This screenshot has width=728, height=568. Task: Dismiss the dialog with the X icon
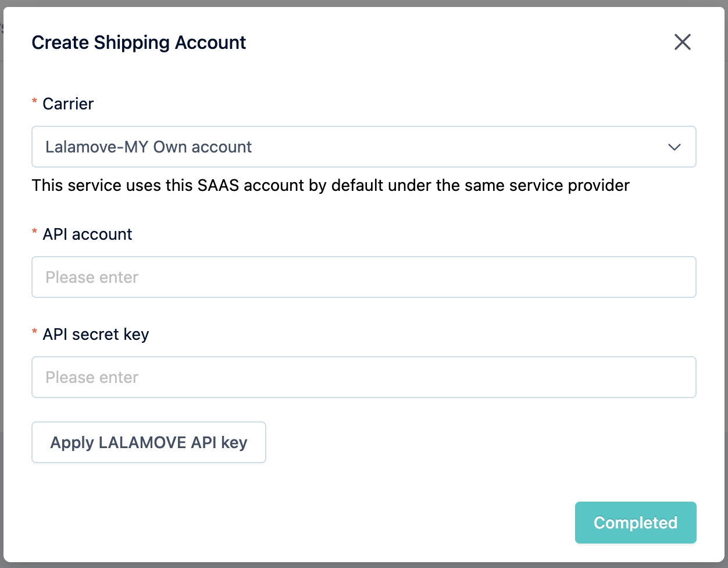(683, 42)
